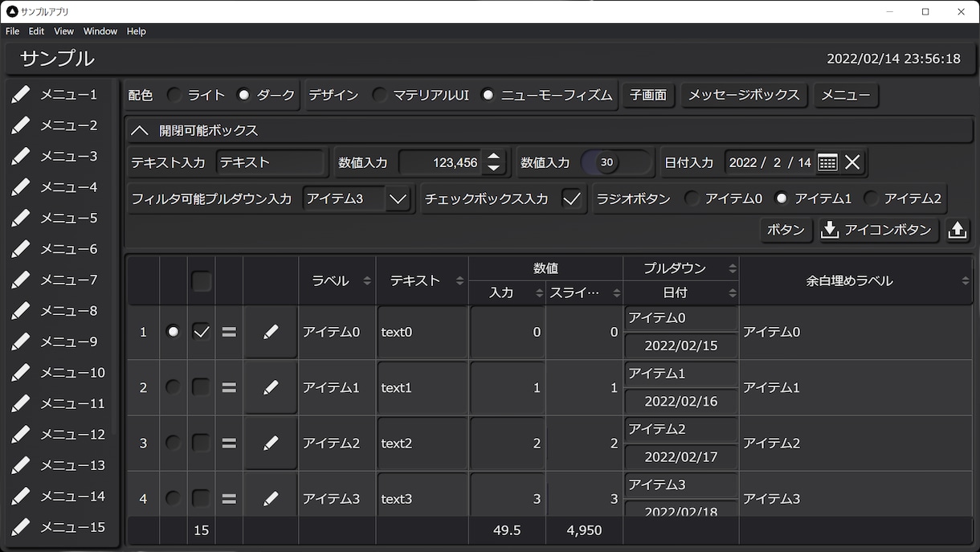The width and height of the screenshot is (980, 552).
Task: Sort the 入力 numeric column with its arrows
Action: coord(539,293)
